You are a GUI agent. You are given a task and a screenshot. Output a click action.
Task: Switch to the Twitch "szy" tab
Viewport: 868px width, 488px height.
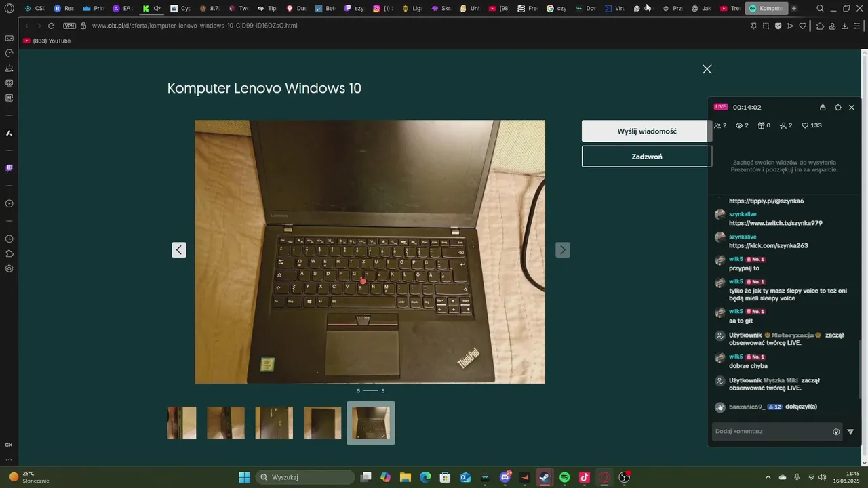click(x=354, y=9)
